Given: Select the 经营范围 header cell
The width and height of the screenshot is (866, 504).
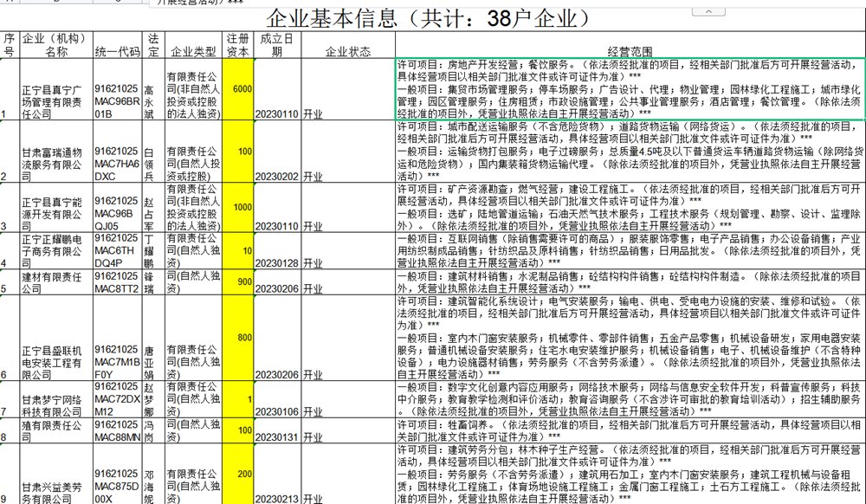Looking at the screenshot, I should point(630,52).
